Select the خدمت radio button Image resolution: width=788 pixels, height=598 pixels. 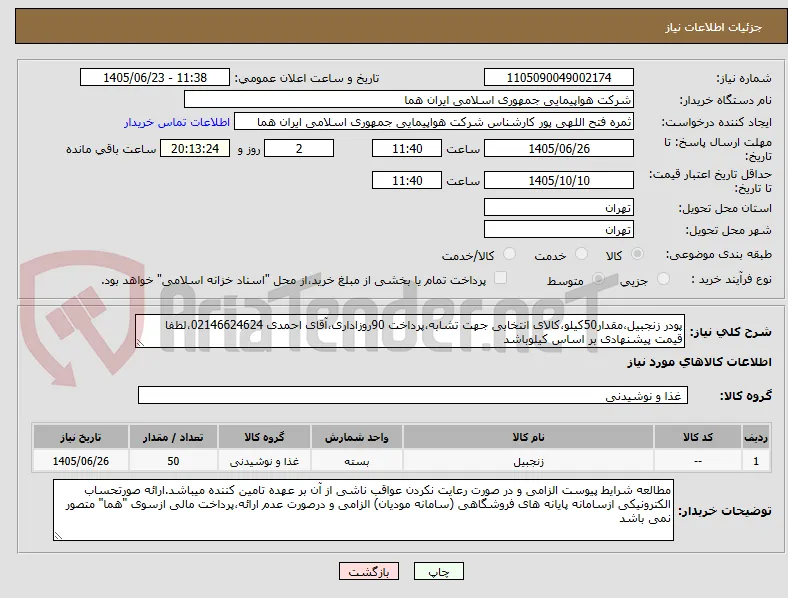tap(581, 254)
